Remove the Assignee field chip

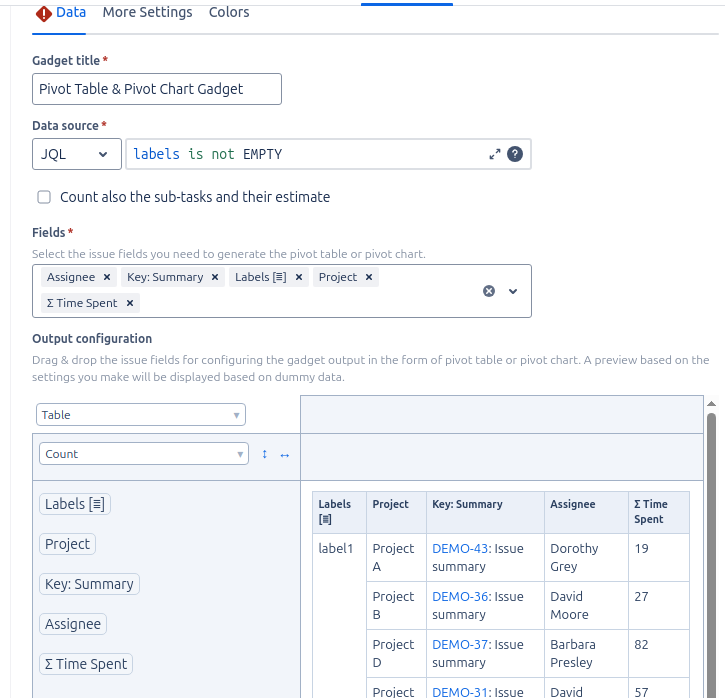[107, 277]
